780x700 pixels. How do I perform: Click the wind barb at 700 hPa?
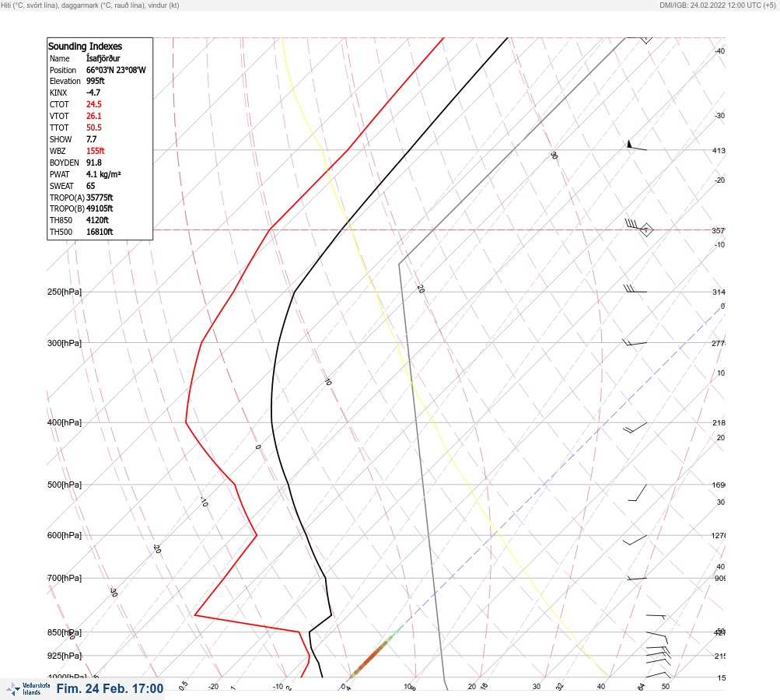click(636, 578)
